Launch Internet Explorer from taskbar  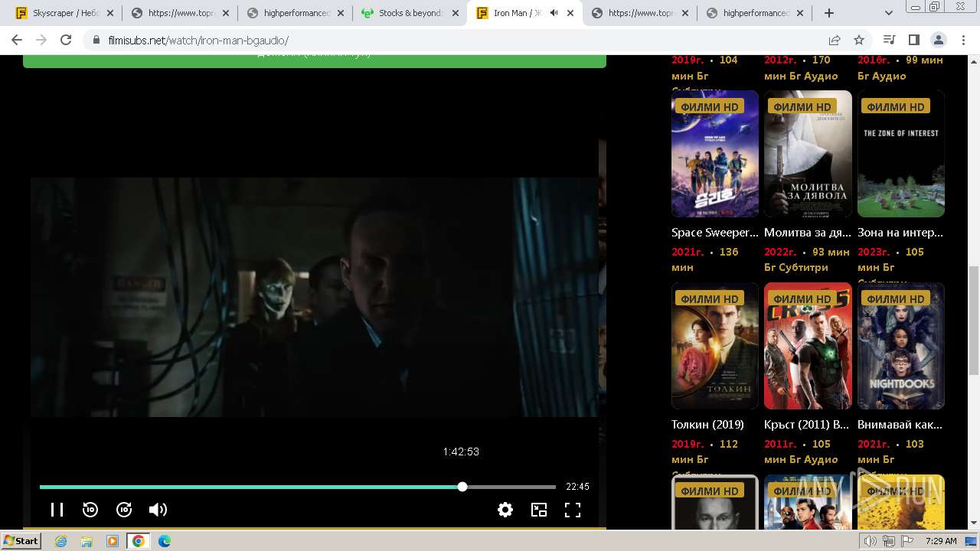coord(60,541)
